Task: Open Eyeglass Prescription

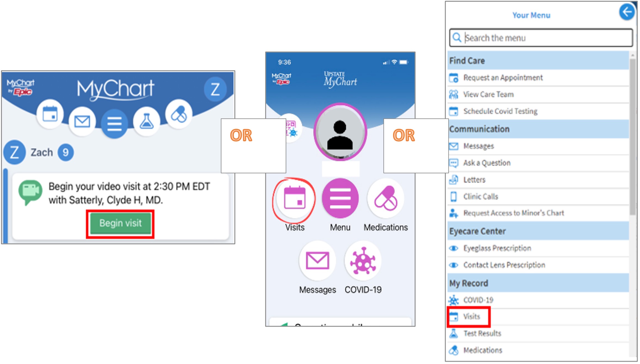Action: (x=538, y=248)
